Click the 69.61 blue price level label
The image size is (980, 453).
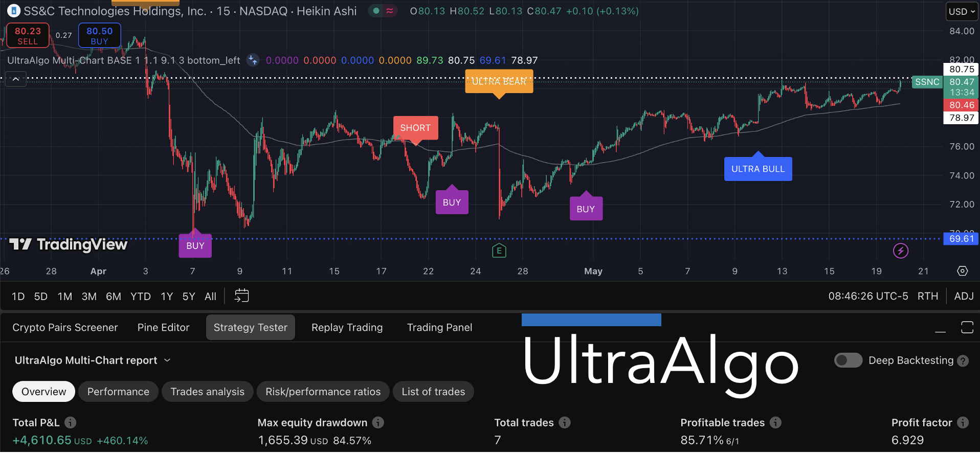962,239
